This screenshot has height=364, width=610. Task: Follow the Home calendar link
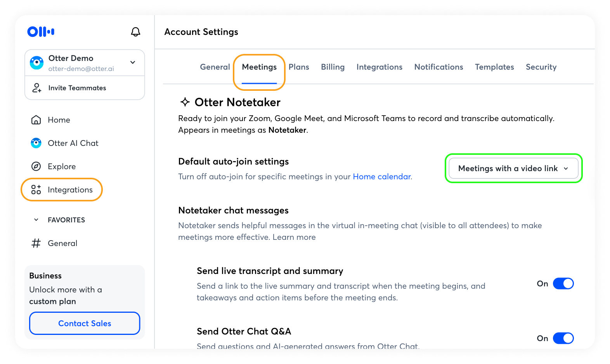click(x=381, y=177)
